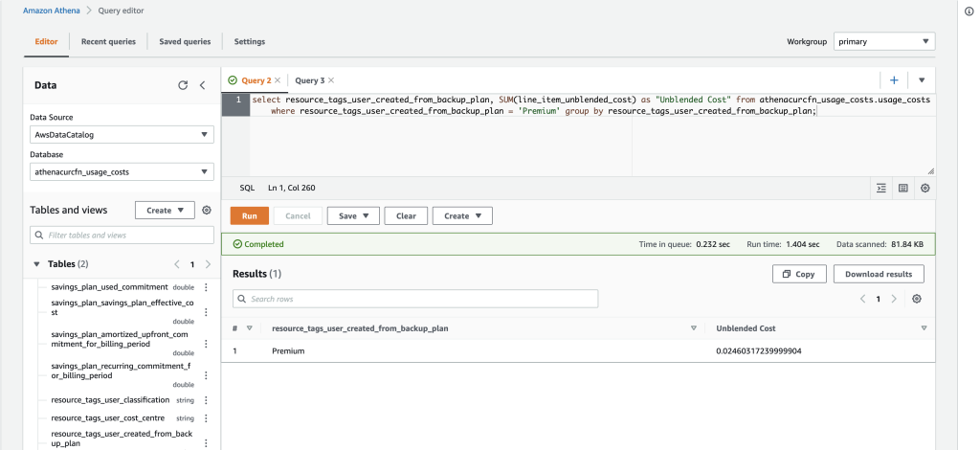The image size is (980, 450).
Task: Go to previous tables page
Action: [x=177, y=264]
